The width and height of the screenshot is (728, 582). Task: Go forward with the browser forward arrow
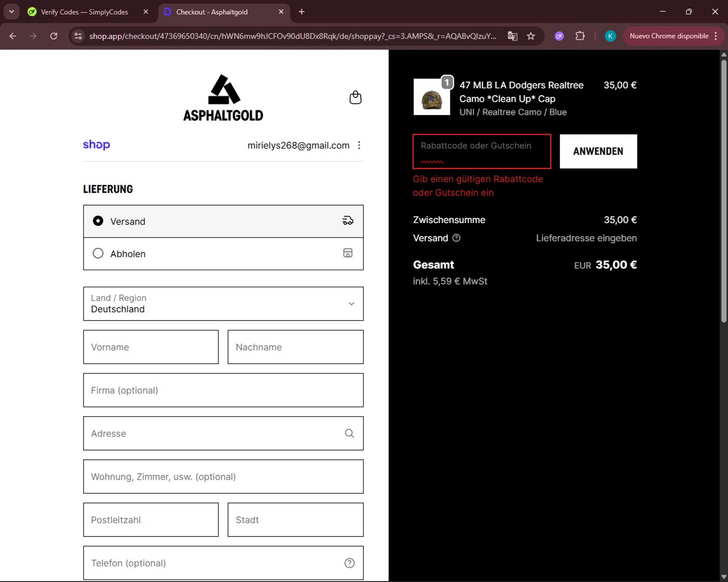33,36
